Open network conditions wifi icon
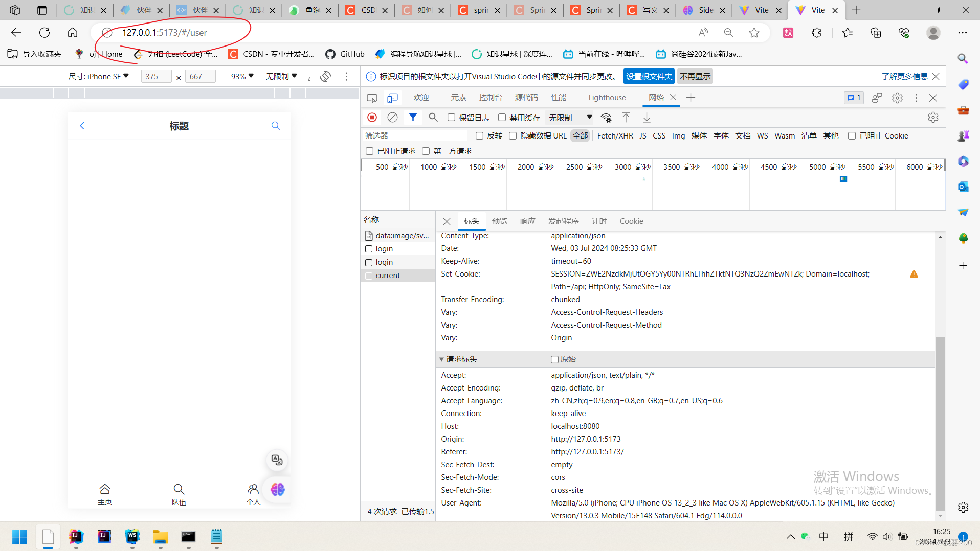Image resolution: width=980 pixels, height=551 pixels. (x=606, y=118)
